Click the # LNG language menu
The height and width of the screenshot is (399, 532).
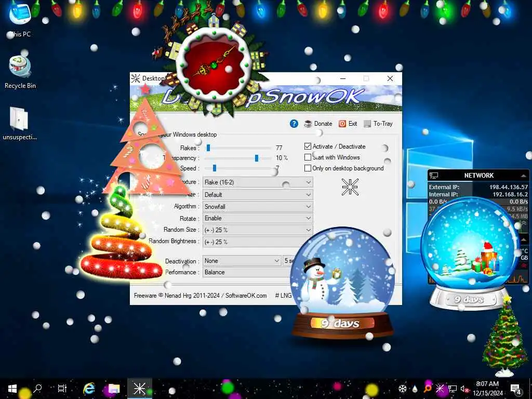coord(283,296)
